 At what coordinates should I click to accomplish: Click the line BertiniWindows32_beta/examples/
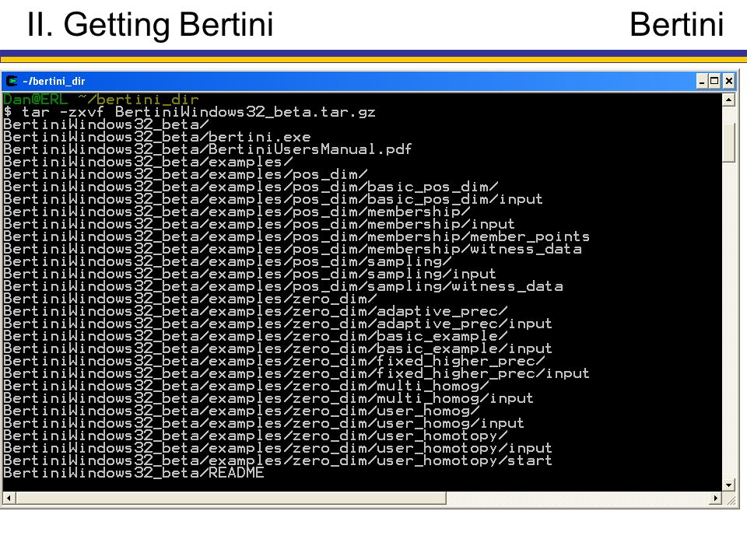click(148, 162)
